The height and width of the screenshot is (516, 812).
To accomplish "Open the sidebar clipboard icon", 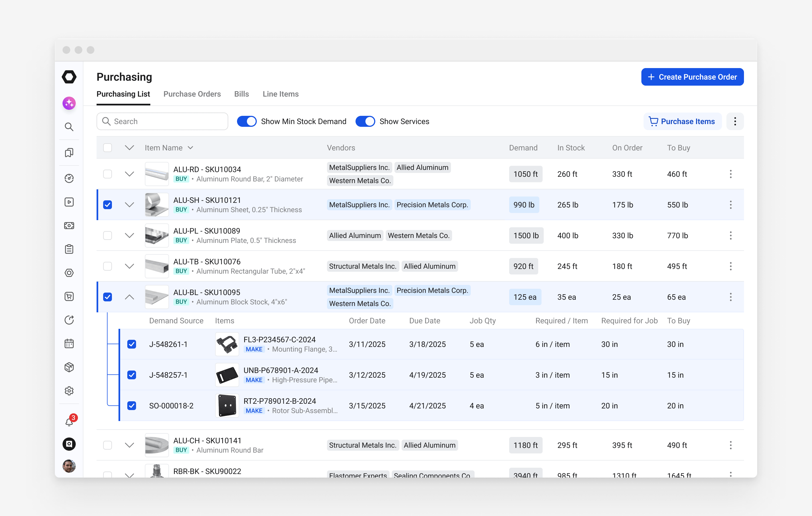I will (x=69, y=249).
